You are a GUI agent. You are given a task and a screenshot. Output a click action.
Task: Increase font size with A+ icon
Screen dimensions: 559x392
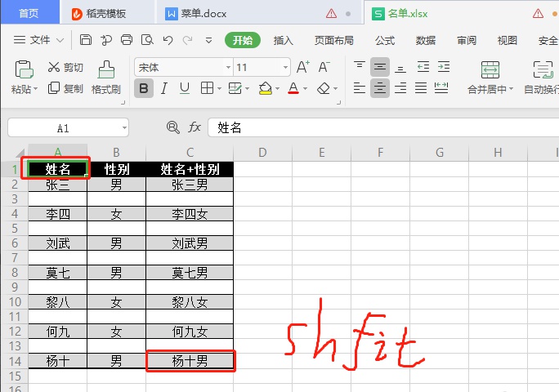pyautogui.click(x=303, y=67)
